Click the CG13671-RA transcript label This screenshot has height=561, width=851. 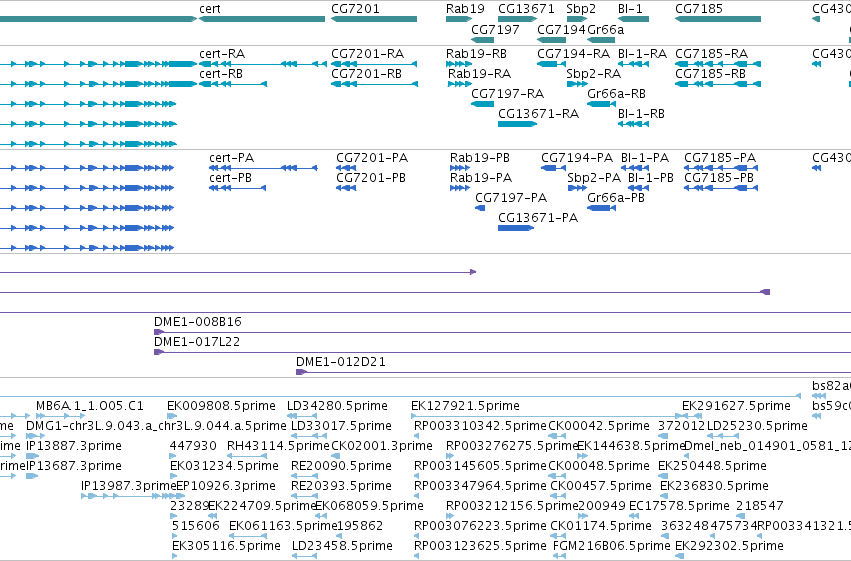pos(538,114)
